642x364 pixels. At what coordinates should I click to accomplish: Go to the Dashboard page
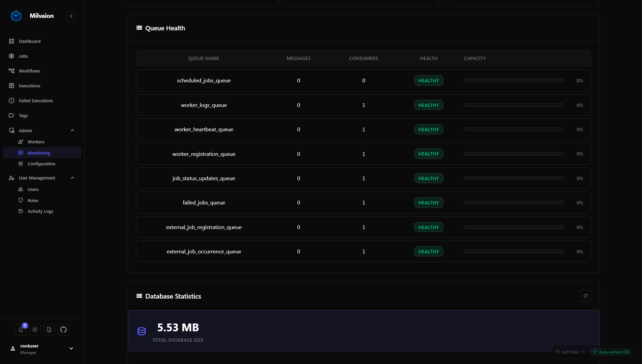coord(30,41)
